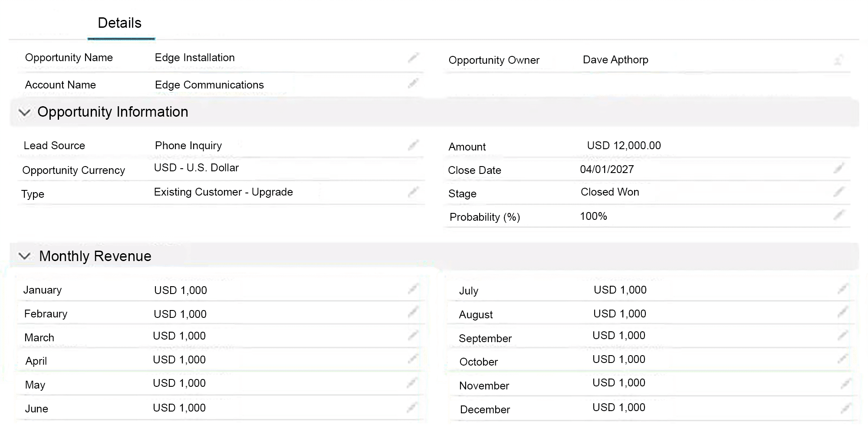Collapse the Monthly Revenue section chevron
868x428 pixels.
click(25, 256)
